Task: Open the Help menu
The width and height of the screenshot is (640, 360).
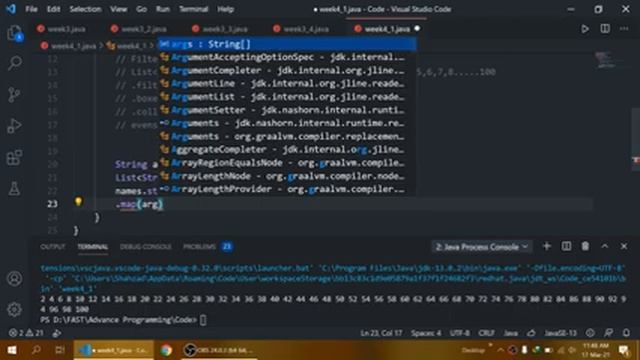Action: coord(225,9)
